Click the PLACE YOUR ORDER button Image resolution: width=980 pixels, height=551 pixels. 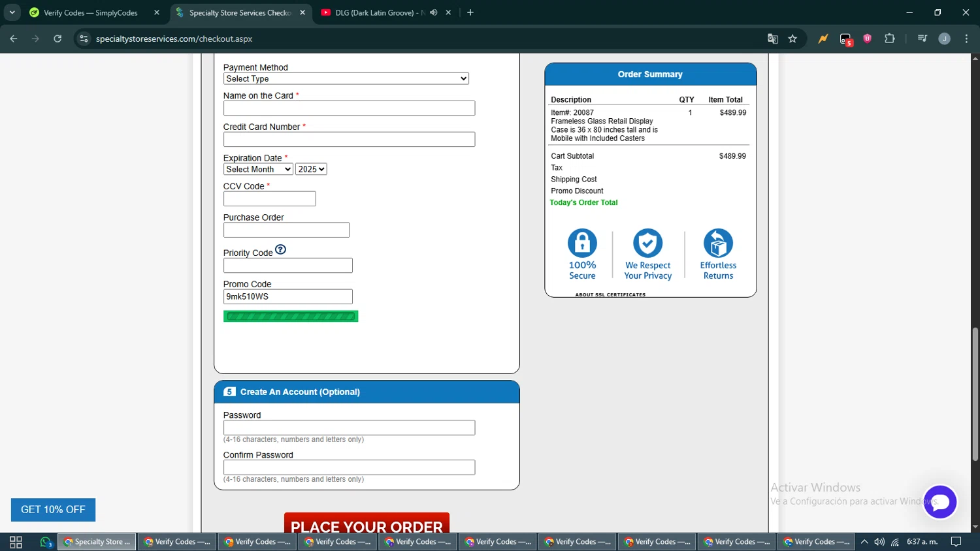pyautogui.click(x=367, y=523)
